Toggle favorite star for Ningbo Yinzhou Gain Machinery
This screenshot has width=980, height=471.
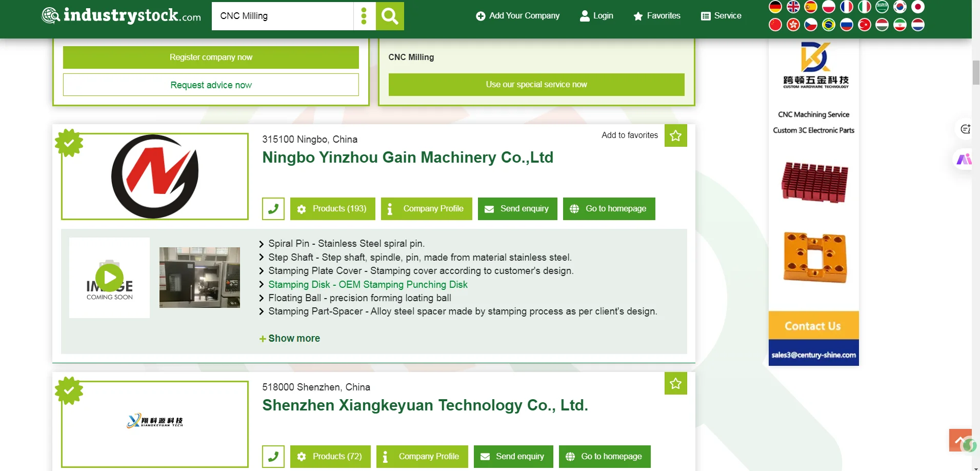point(676,135)
